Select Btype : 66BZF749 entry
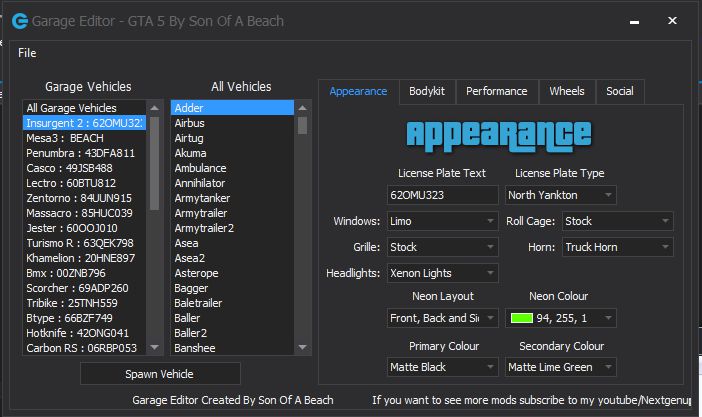702x417 pixels. point(84,318)
